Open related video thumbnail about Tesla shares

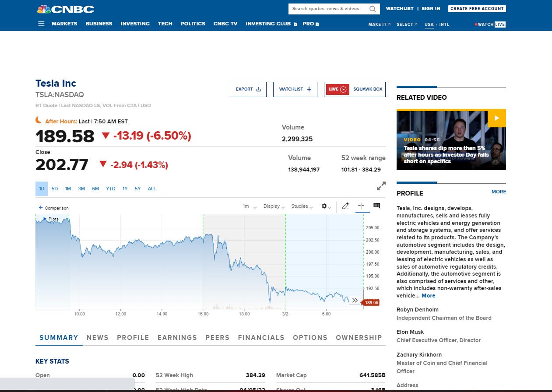451,140
